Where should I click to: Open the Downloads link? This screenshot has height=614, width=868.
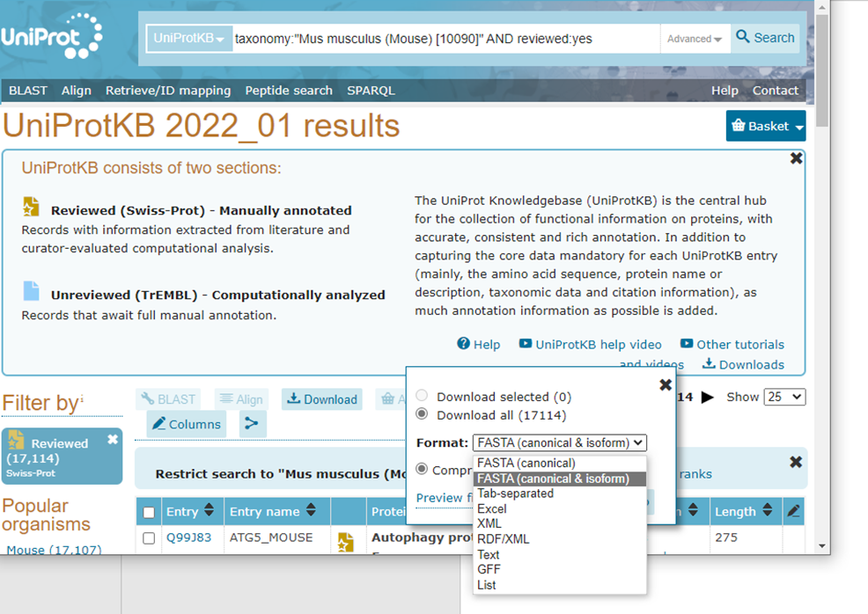[x=744, y=364]
